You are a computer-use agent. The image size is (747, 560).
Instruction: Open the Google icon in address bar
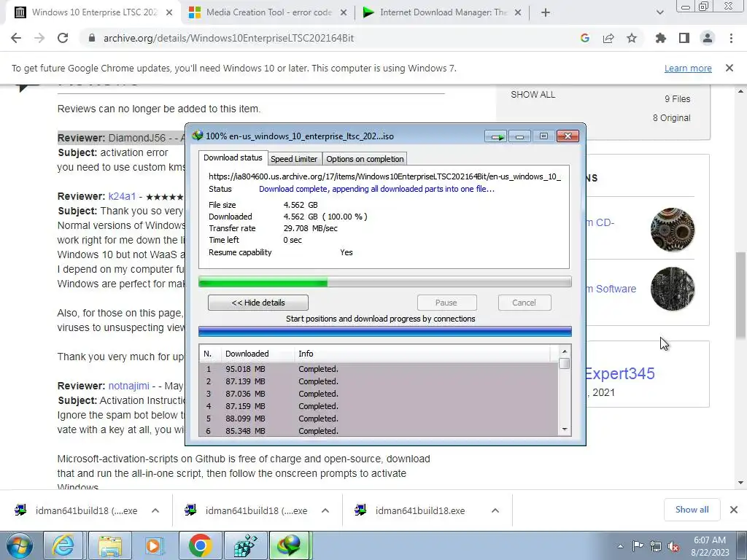click(x=585, y=38)
